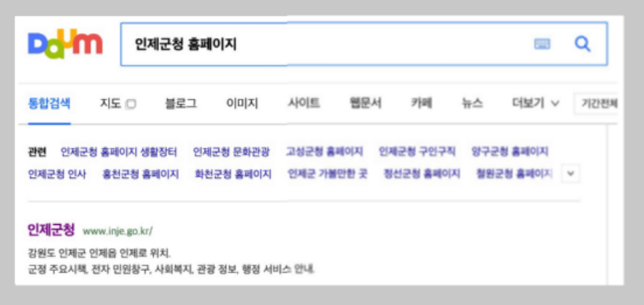Click related search 인제군청 구인구직
This screenshot has width=644, height=305.
click(x=417, y=152)
